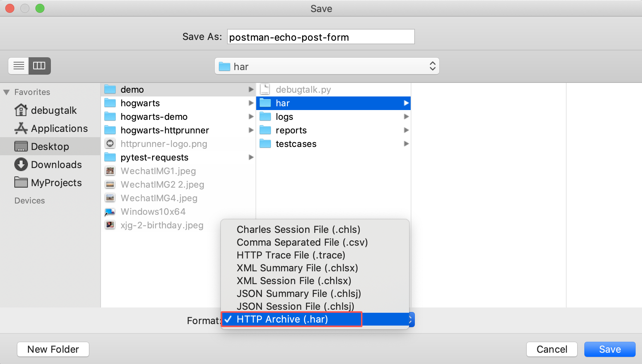Click the Save button
The width and height of the screenshot is (642, 364).
pyautogui.click(x=610, y=349)
